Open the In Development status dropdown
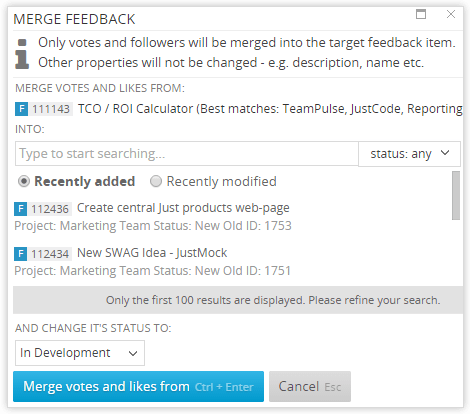This screenshot has width=470, height=414. [80, 353]
